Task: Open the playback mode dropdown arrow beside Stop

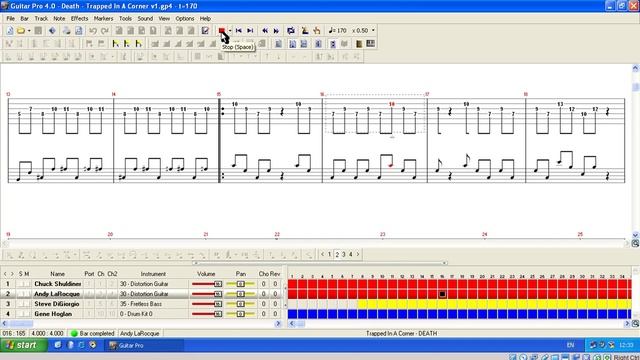Action: 230,31
